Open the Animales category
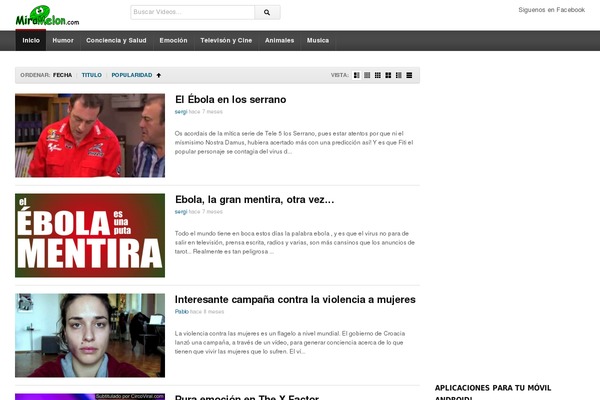The image size is (600, 400). coord(279,41)
